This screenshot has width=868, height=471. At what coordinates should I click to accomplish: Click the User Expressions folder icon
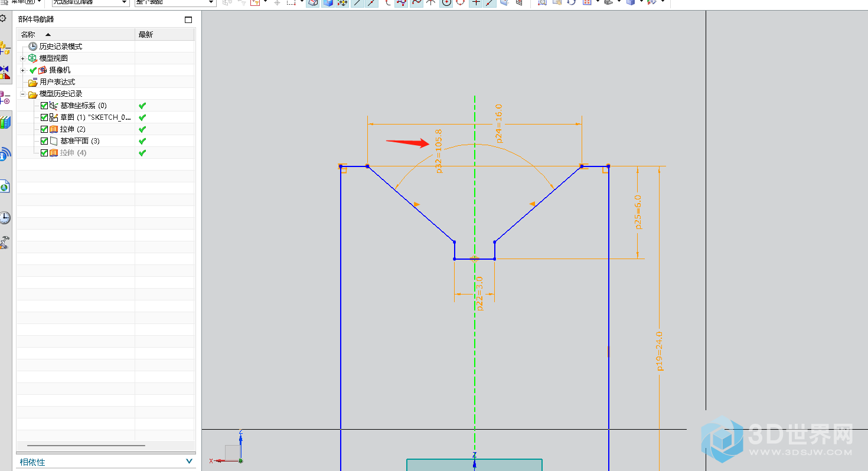click(32, 81)
